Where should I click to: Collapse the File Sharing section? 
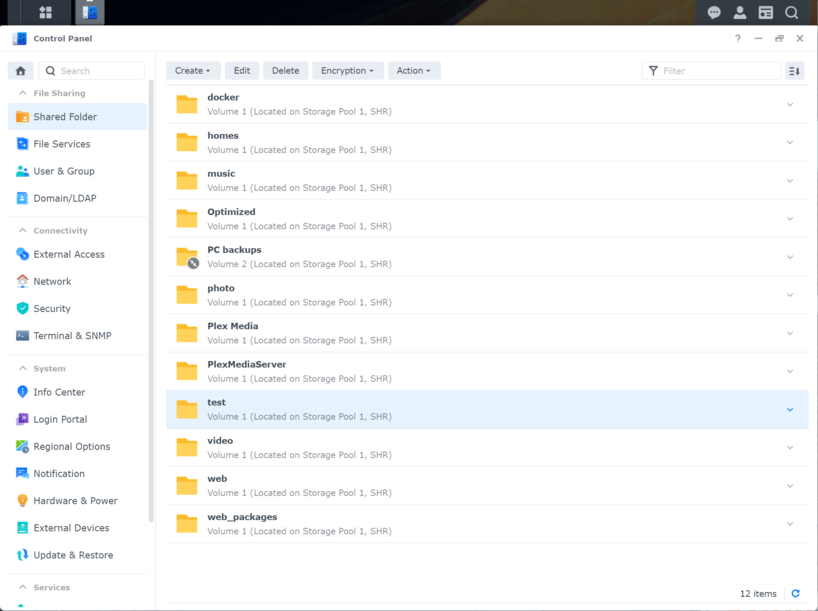pos(22,93)
